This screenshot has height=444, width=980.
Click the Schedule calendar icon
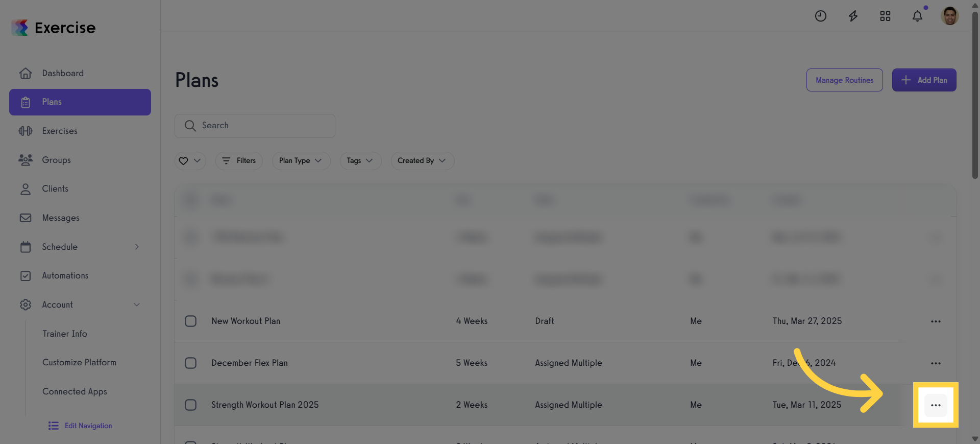coord(26,247)
